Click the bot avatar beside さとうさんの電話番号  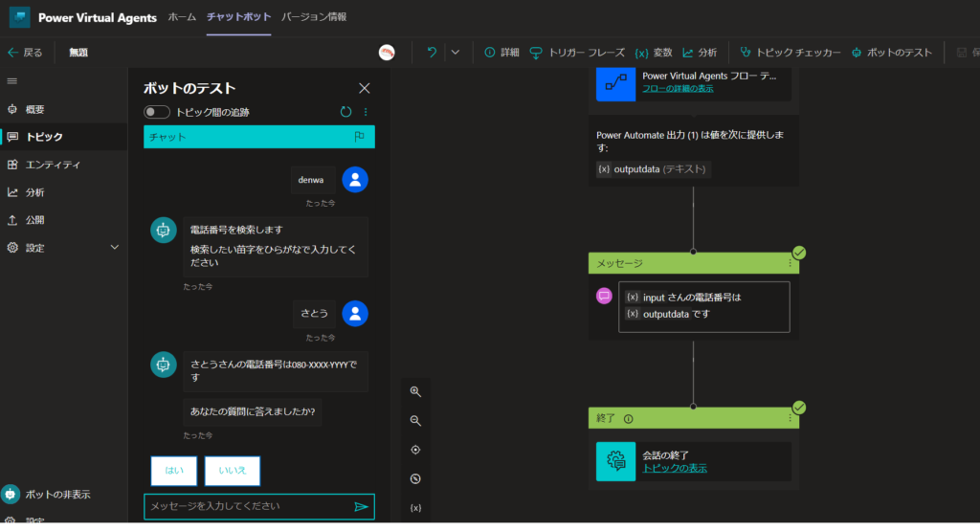click(x=163, y=365)
